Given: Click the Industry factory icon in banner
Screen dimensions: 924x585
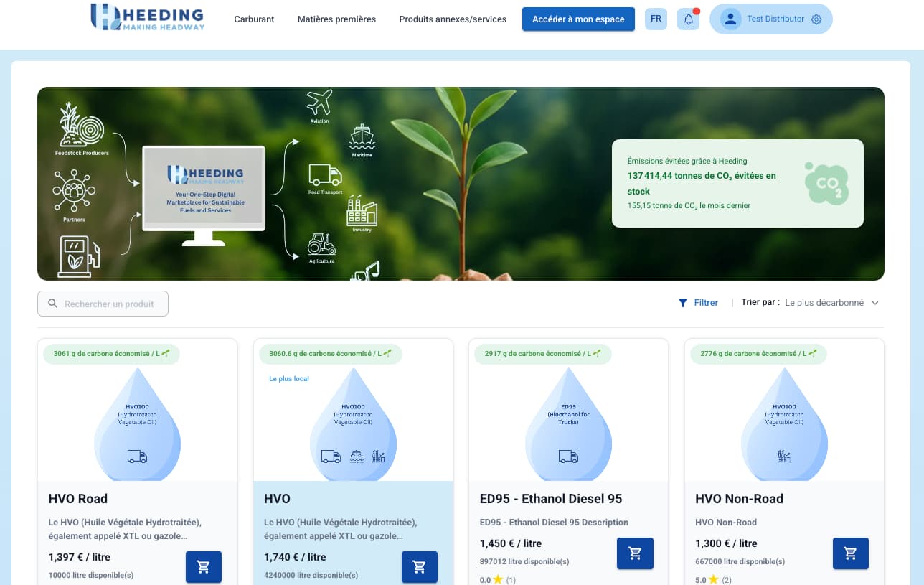Looking at the screenshot, I should [362, 210].
